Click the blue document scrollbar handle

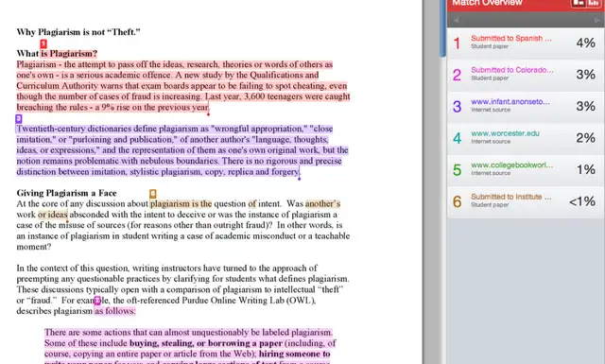tap(442, 29)
